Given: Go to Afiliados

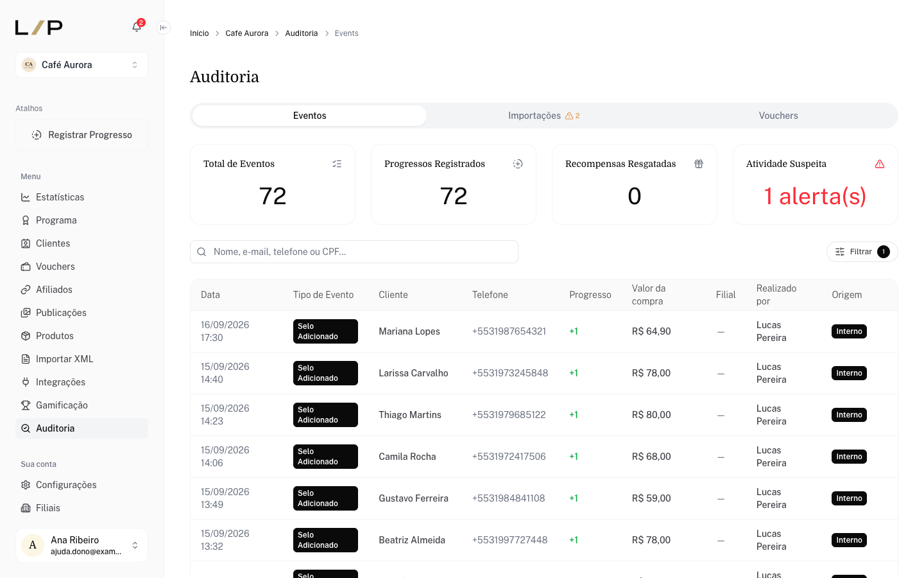Looking at the screenshot, I should (x=81, y=290).
